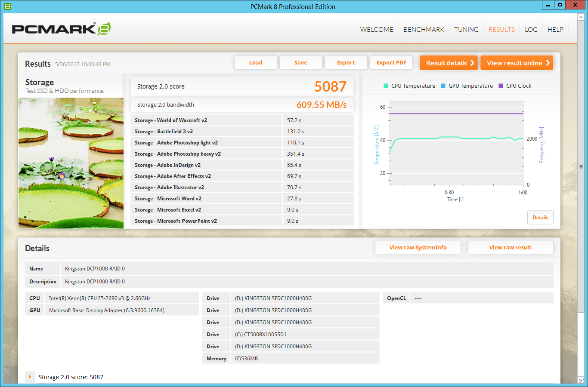Open the Help tab

pos(555,29)
